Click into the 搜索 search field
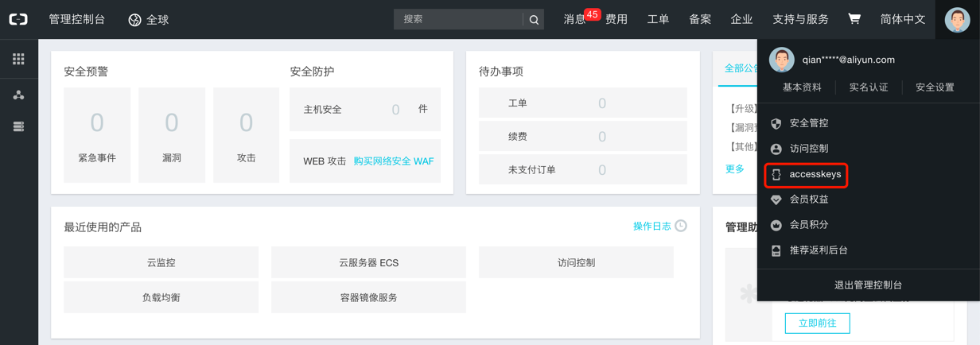 (458, 19)
